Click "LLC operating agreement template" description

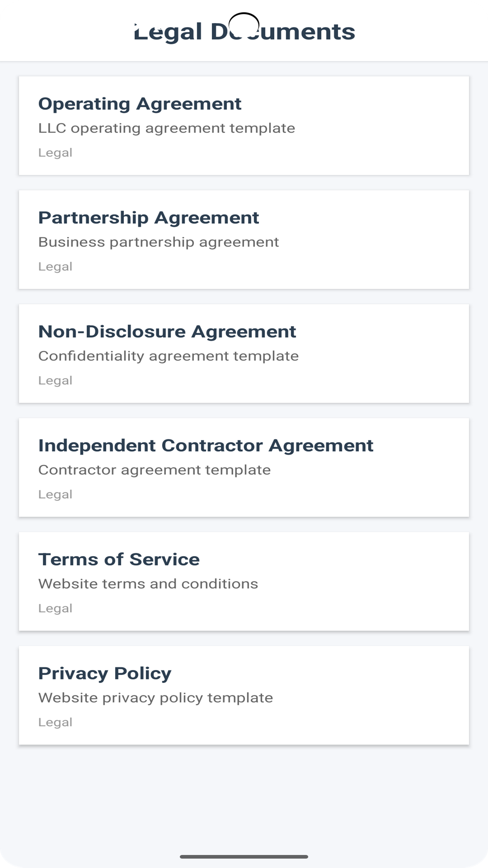(x=166, y=128)
